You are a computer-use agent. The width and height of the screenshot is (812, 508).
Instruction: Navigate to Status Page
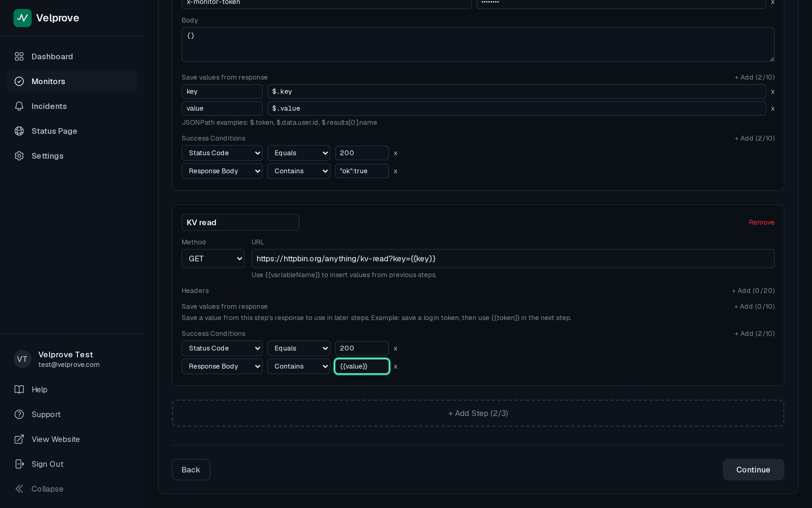tap(72, 131)
